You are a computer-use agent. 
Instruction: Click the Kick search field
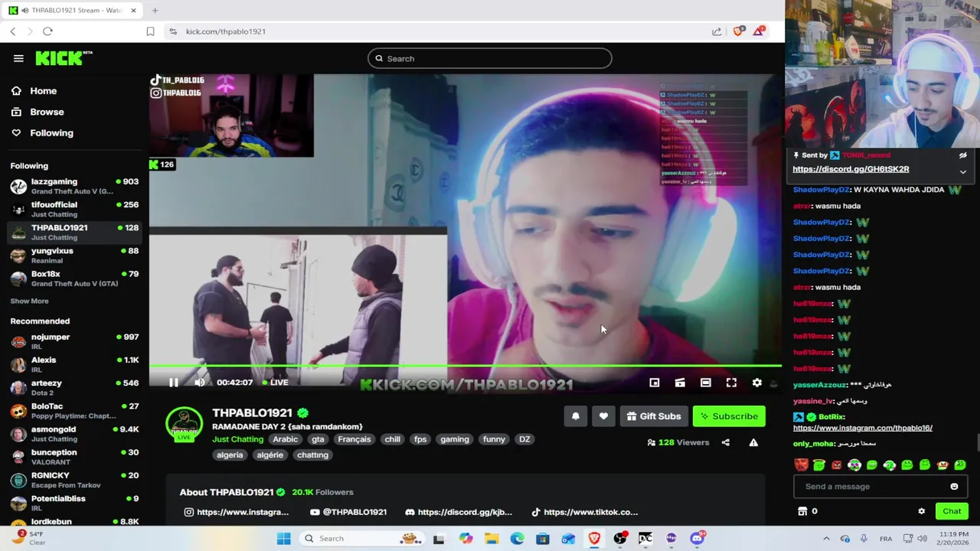click(490, 58)
